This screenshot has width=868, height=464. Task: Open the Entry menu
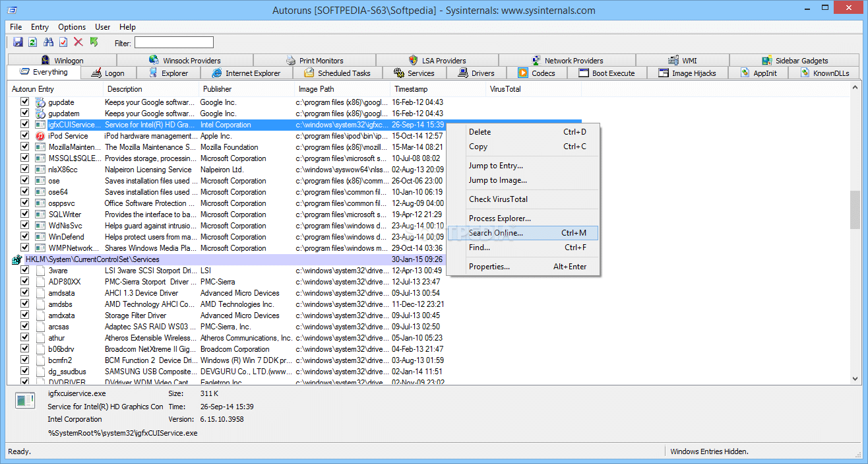click(40, 27)
